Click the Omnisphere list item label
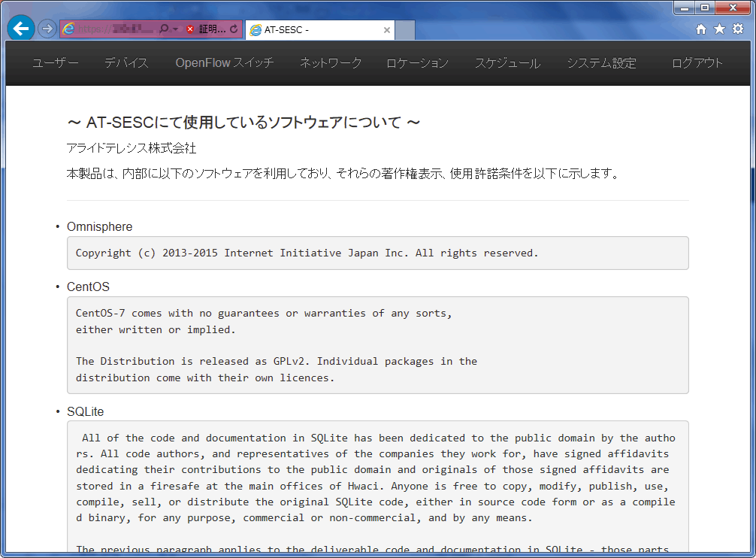Screen dimensions: 756x558 point(99,226)
